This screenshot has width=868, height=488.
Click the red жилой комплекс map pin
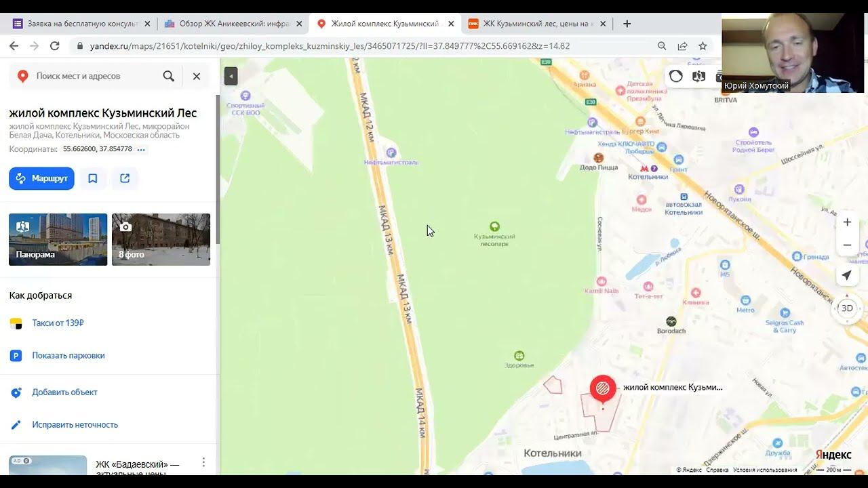click(x=602, y=389)
